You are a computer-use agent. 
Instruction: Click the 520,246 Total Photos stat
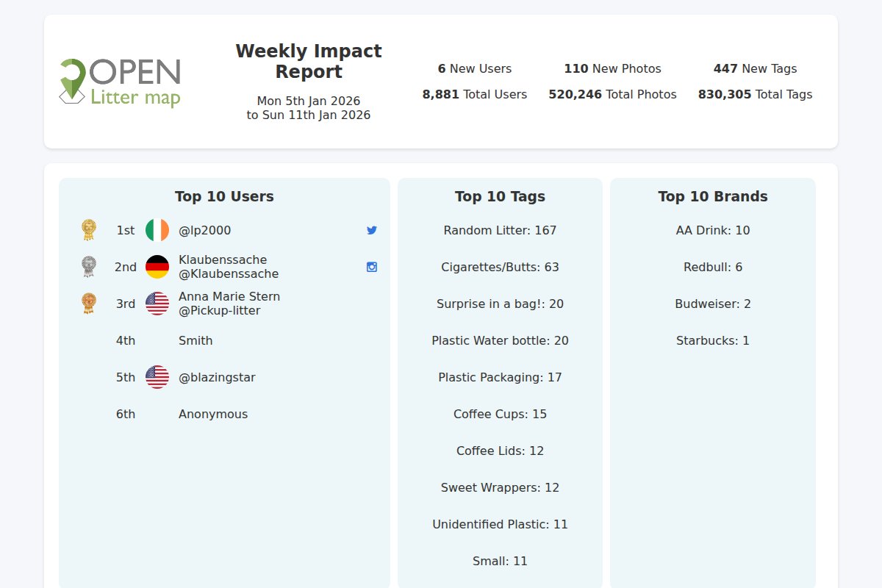(612, 94)
